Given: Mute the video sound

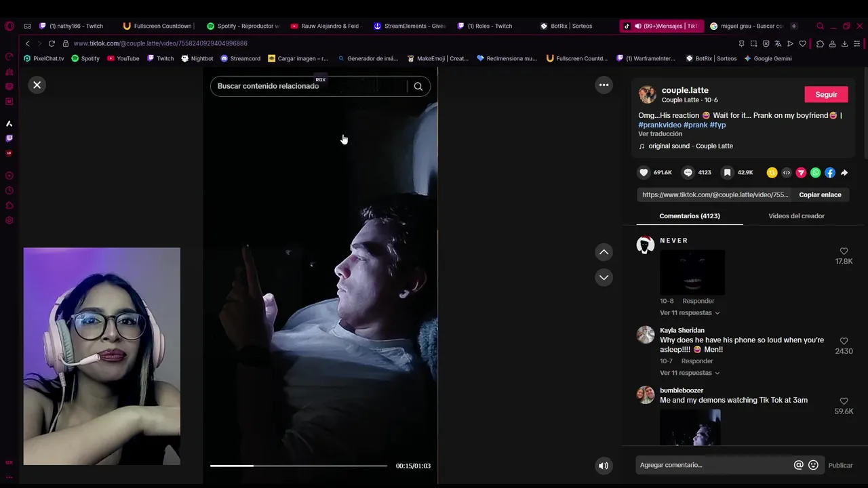Looking at the screenshot, I should (x=603, y=466).
